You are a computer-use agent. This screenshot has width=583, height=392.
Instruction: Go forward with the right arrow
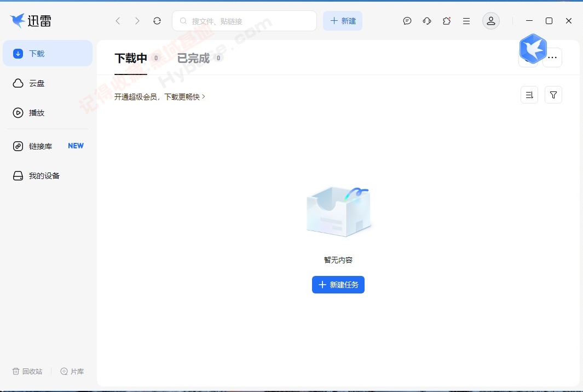[137, 21]
